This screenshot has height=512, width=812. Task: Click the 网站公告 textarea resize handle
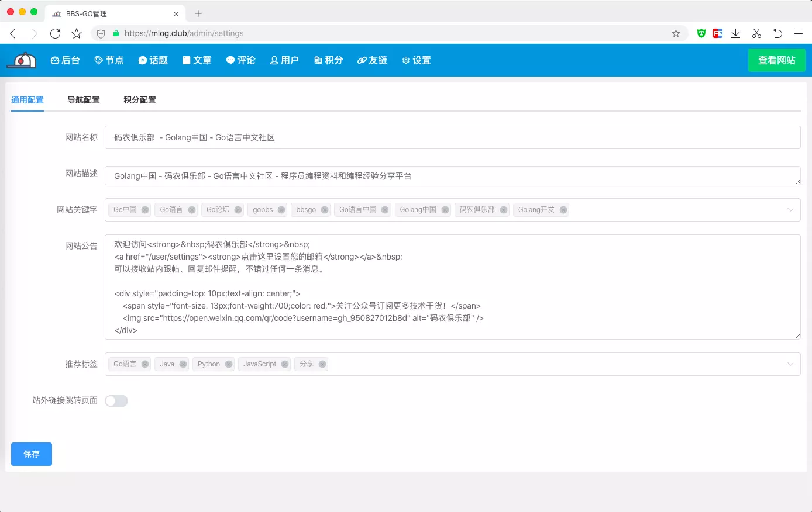(x=797, y=336)
